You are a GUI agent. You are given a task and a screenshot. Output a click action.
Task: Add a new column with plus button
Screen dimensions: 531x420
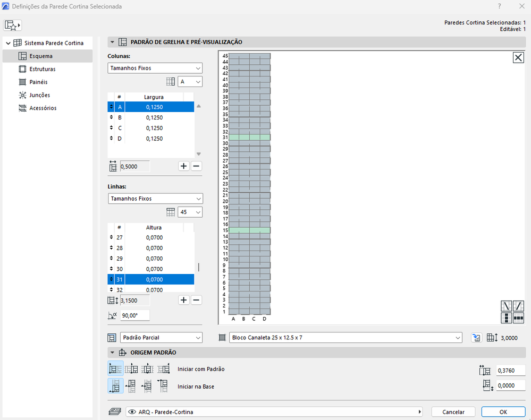[183, 166]
